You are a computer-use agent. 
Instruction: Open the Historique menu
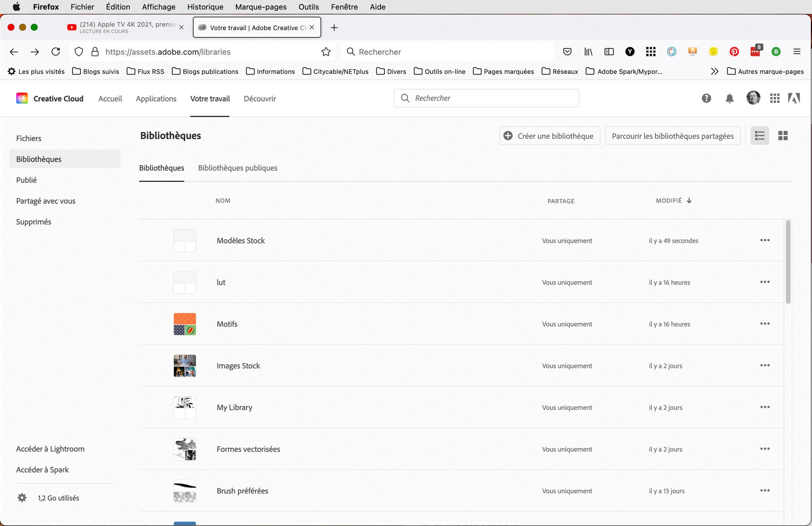[x=205, y=7]
